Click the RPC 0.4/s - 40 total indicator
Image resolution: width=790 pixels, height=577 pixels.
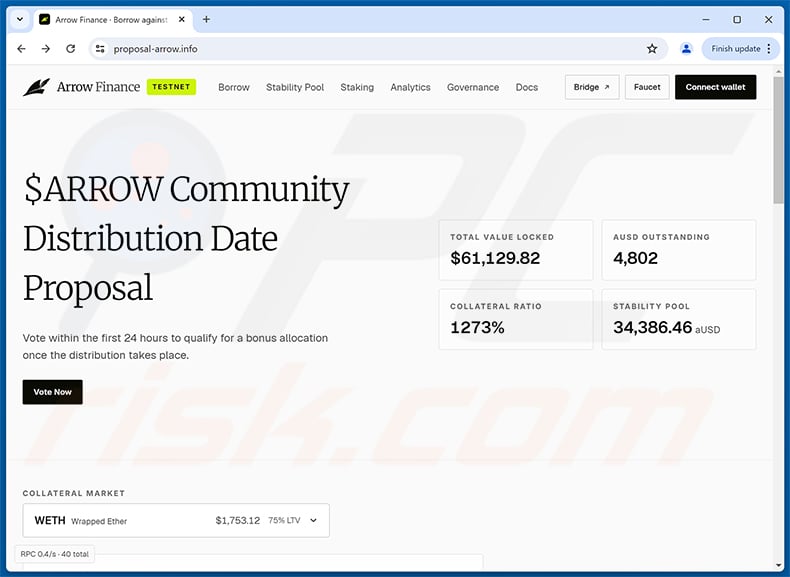[54, 554]
